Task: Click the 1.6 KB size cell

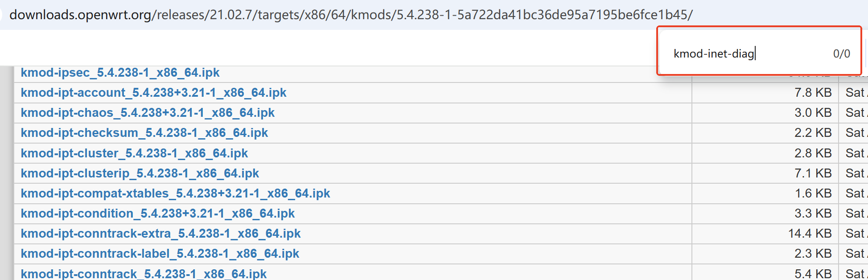Action: click(x=765, y=194)
